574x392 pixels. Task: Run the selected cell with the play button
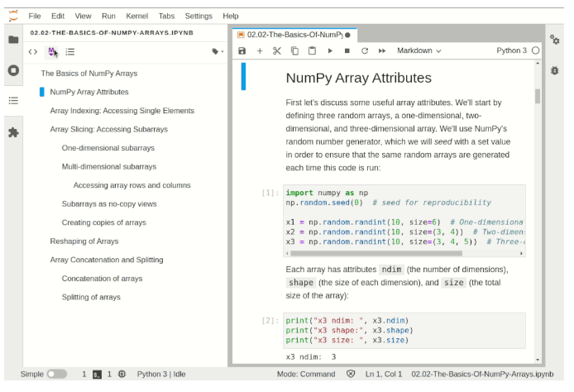(329, 51)
